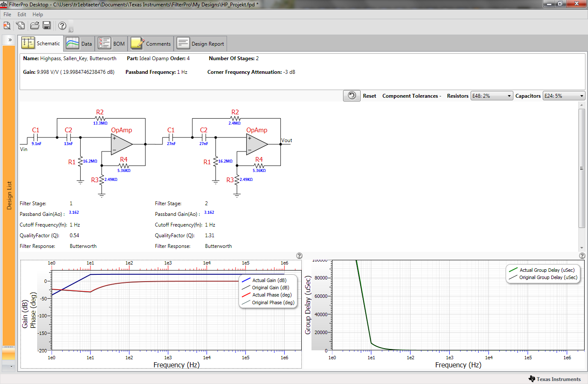Switch to the Schematic tab
This screenshot has height=384, width=588.
click(41, 43)
